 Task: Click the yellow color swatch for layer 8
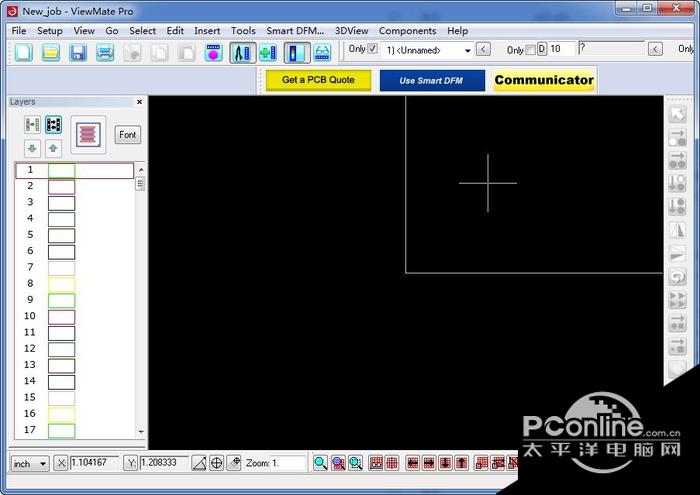click(x=62, y=284)
